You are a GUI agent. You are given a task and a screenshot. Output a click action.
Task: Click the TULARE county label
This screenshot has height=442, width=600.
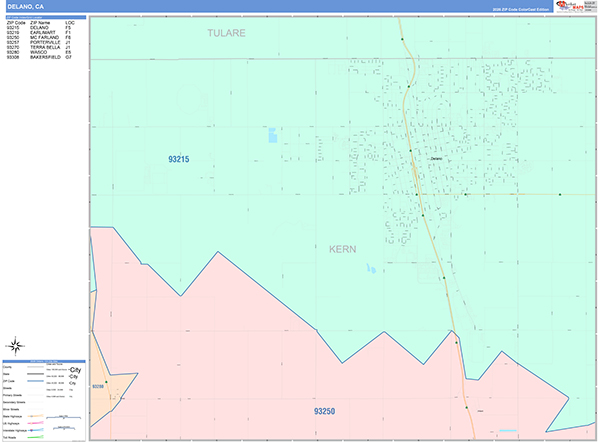click(x=227, y=33)
